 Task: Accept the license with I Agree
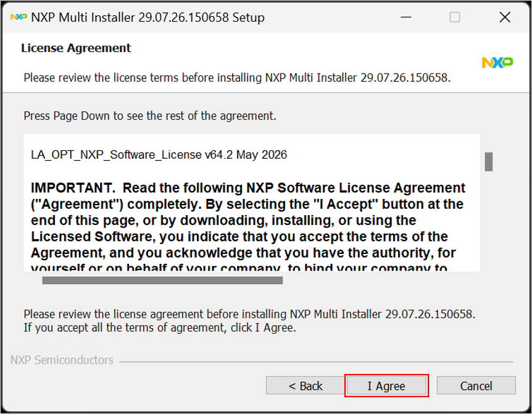pyautogui.click(x=386, y=386)
